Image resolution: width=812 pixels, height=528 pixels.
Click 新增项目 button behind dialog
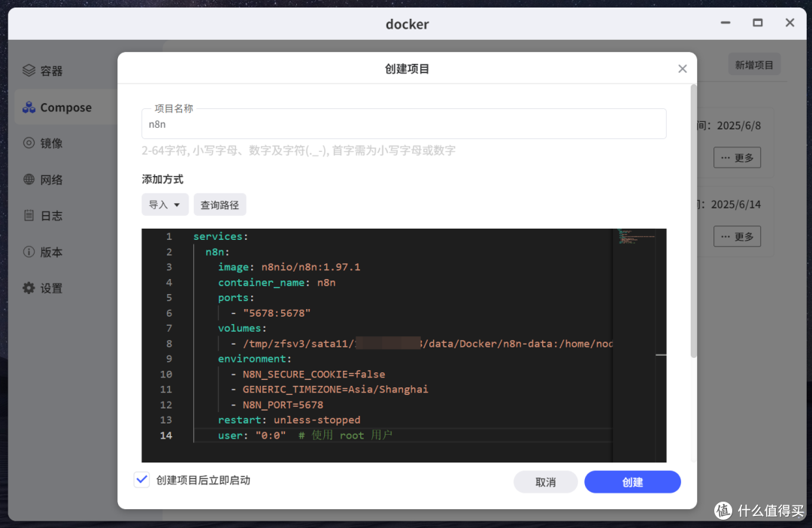point(754,65)
